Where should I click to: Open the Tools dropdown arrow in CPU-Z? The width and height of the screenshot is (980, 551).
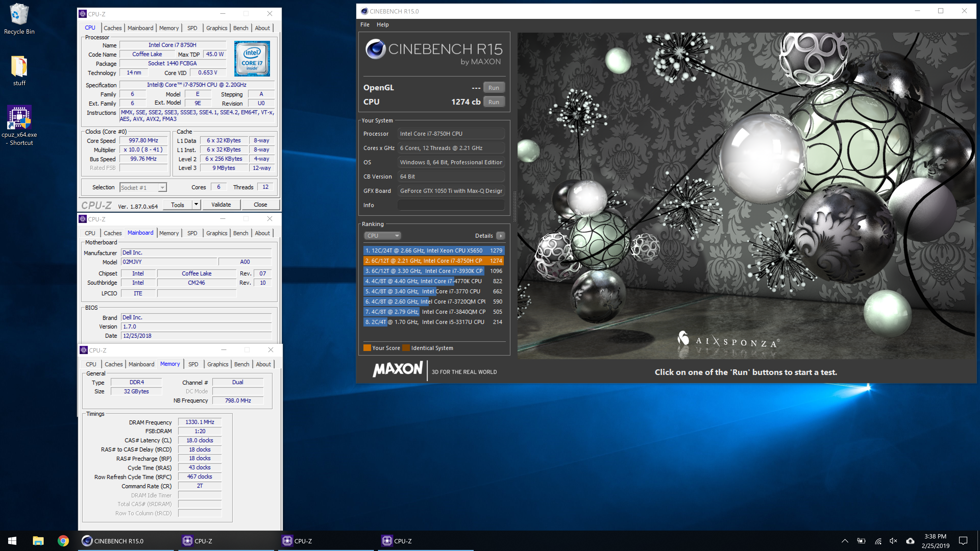196,204
